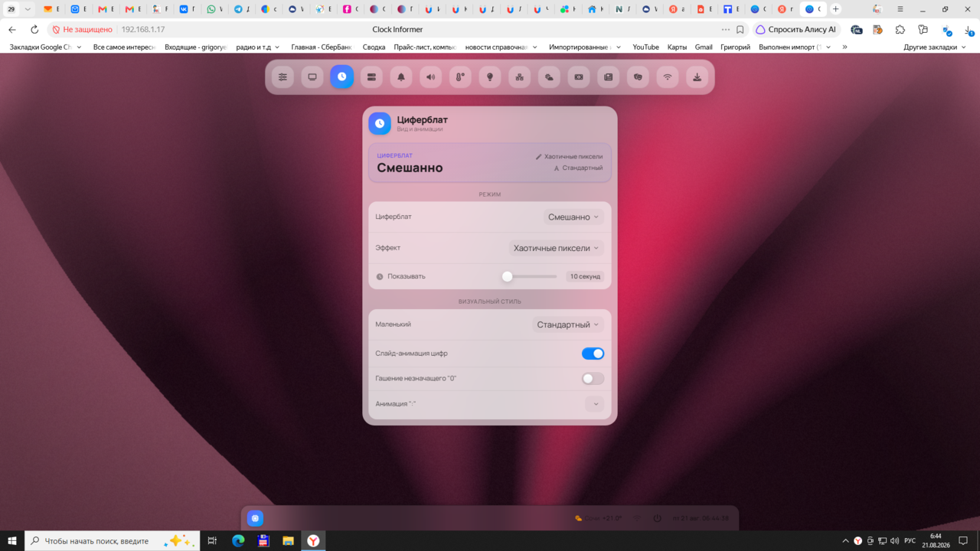Open the display settings monitor icon

pyautogui.click(x=312, y=77)
